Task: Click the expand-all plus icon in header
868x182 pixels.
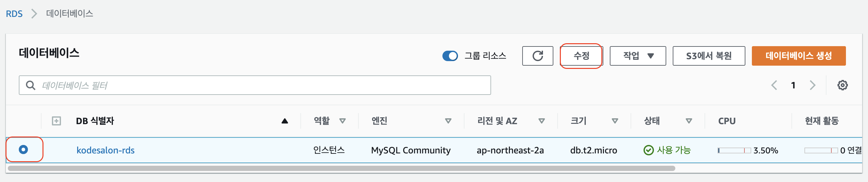Action: [56, 121]
